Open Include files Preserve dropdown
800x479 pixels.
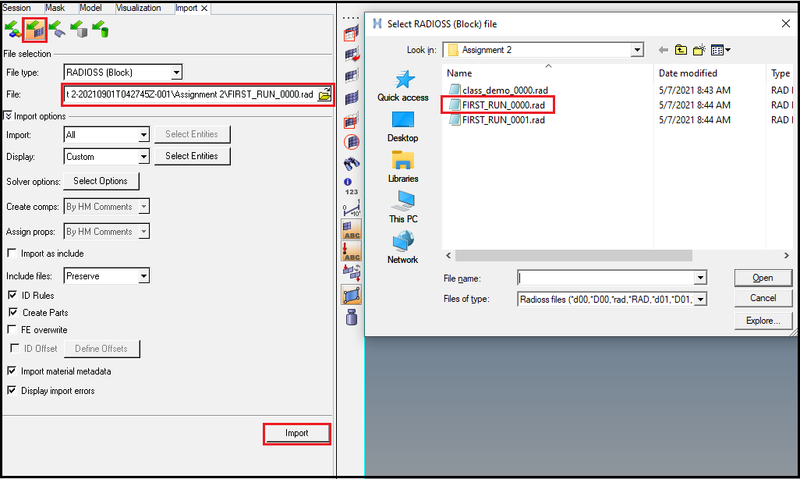(x=144, y=276)
